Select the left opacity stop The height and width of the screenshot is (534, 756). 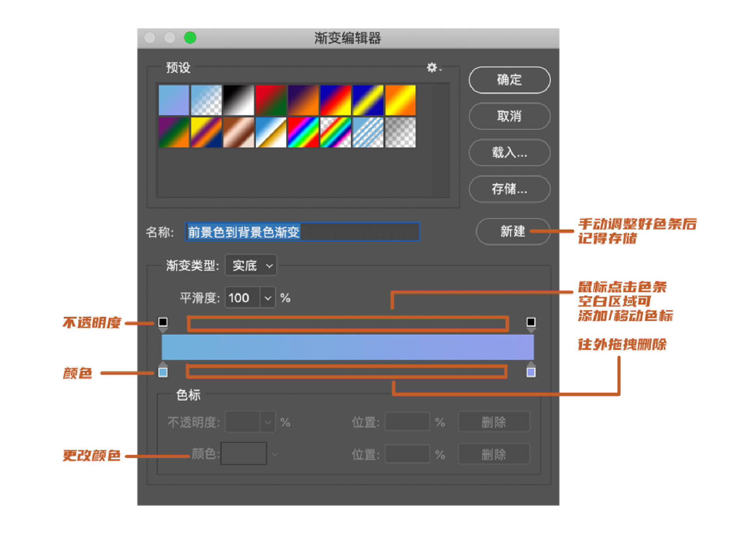click(x=163, y=324)
